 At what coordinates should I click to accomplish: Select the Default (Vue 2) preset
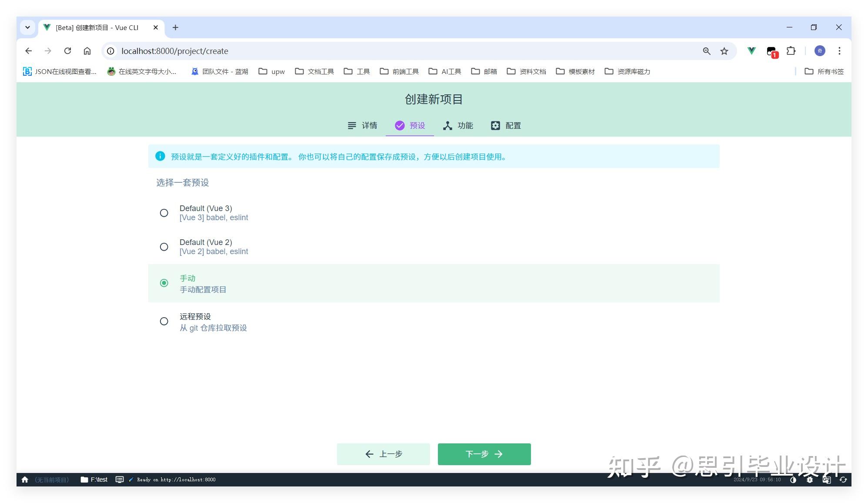164,247
